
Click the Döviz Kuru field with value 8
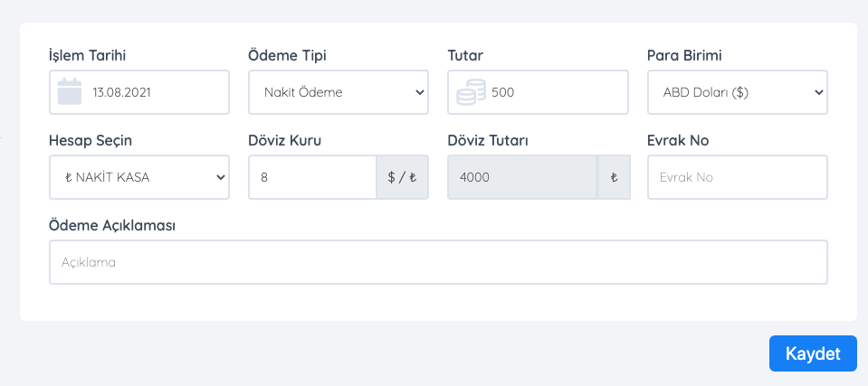tap(313, 177)
